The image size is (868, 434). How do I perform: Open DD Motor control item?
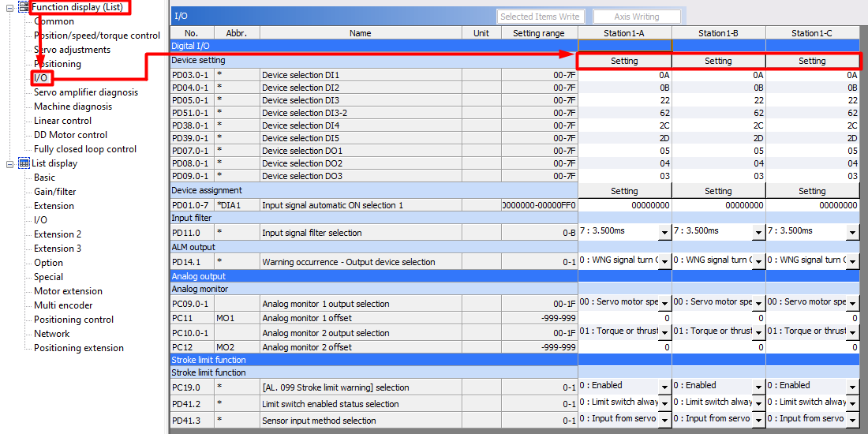(x=70, y=135)
